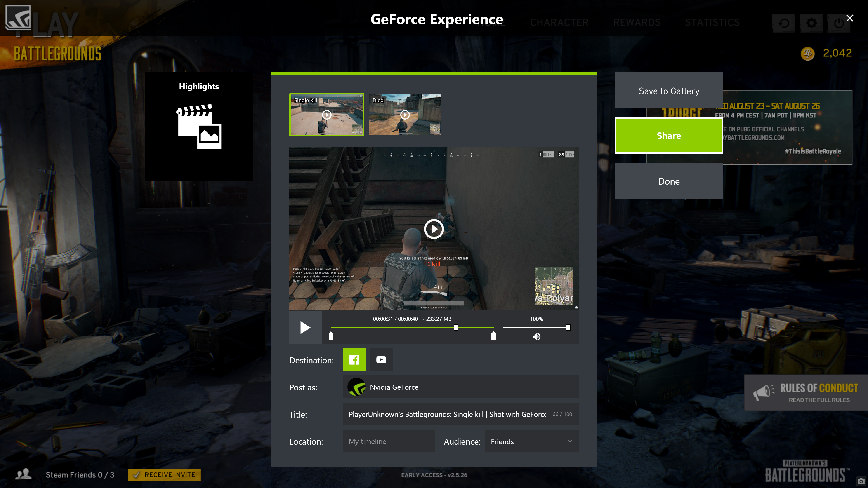Click the Share button to post video
The height and width of the screenshot is (488, 868).
click(669, 136)
